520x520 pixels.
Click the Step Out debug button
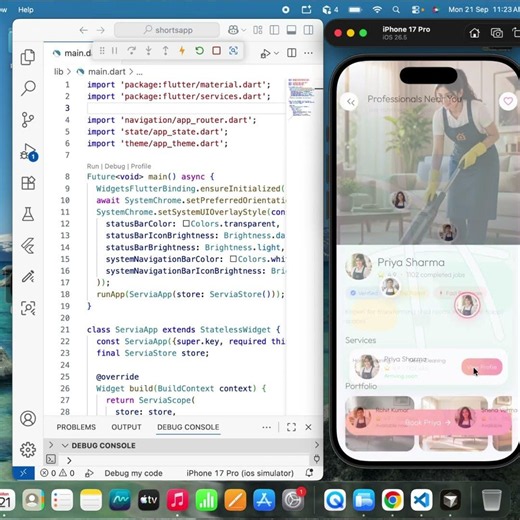tap(165, 51)
